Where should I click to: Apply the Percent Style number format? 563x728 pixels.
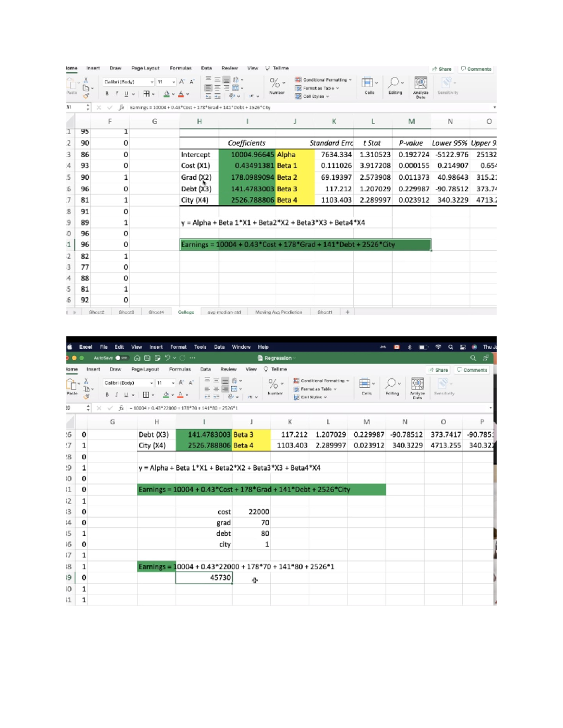[274, 83]
